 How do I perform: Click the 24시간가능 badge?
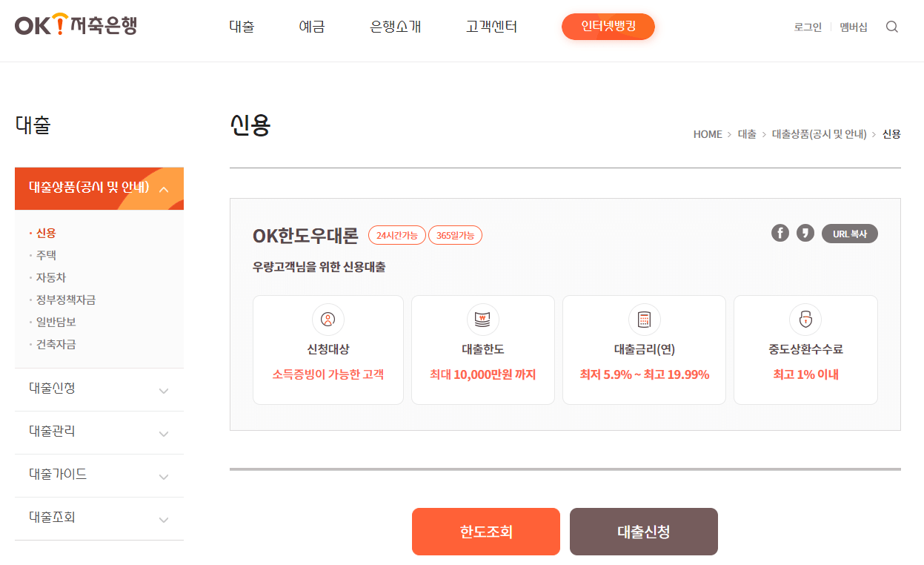(x=397, y=235)
